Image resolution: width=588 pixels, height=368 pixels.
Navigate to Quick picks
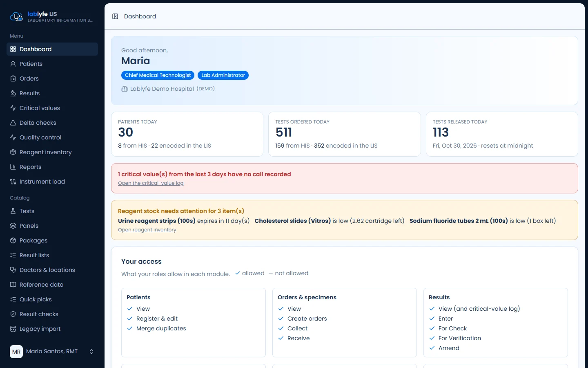52,299
